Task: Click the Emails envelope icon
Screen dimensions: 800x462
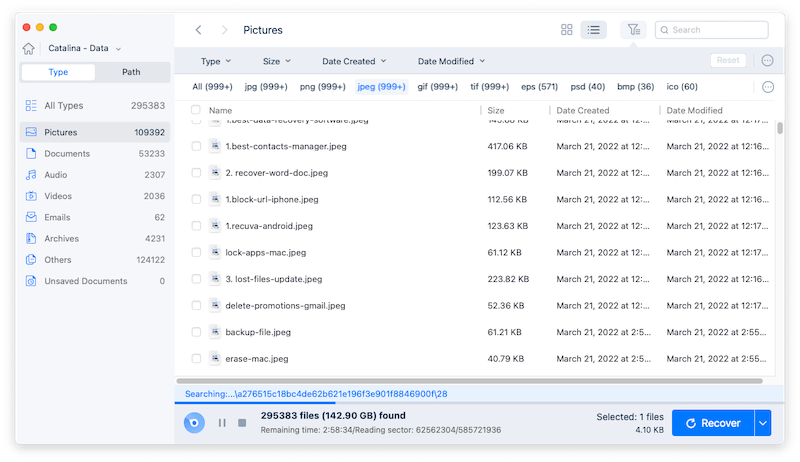Action: tap(31, 217)
